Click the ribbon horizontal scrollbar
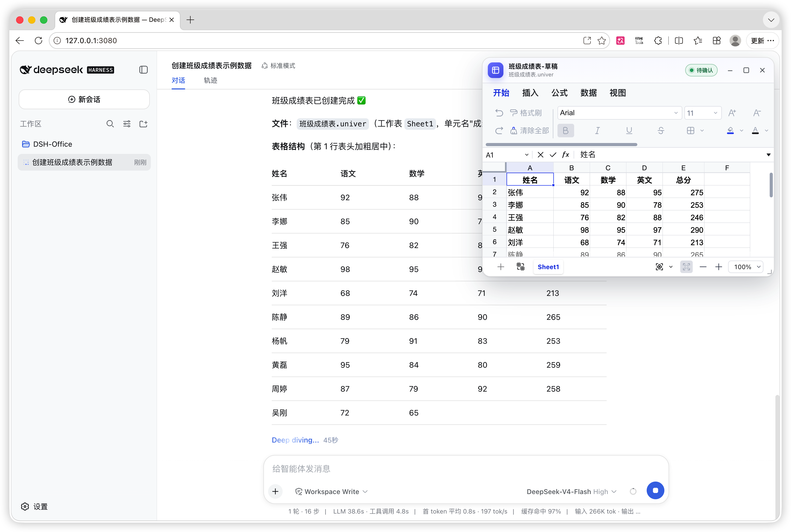791x532 pixels. [561, 145]
